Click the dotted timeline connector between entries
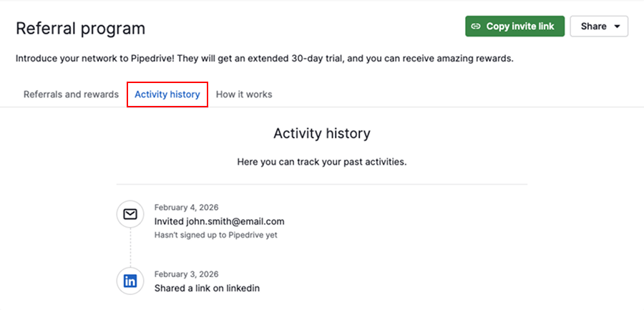644x310 pixels. click(130, 247)
